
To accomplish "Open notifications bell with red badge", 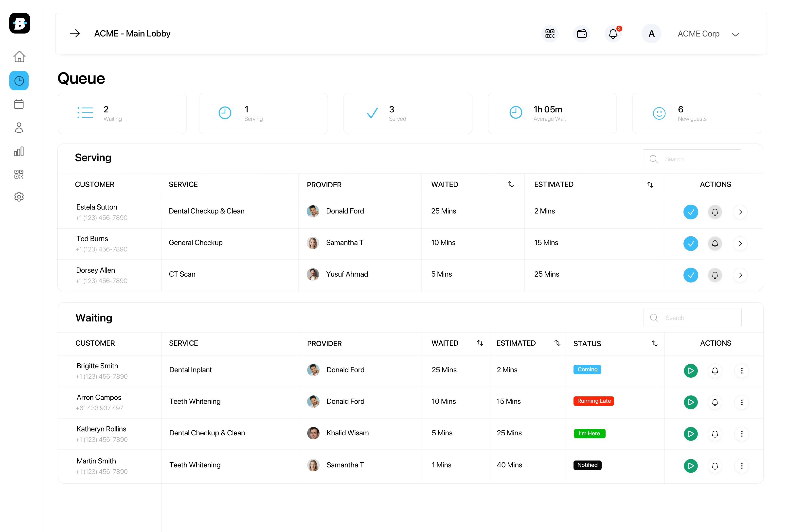I will [613, 34].
